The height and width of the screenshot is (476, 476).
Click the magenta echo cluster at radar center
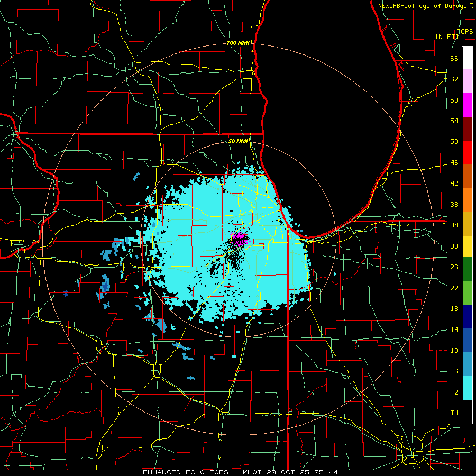(x=240, y=239)
